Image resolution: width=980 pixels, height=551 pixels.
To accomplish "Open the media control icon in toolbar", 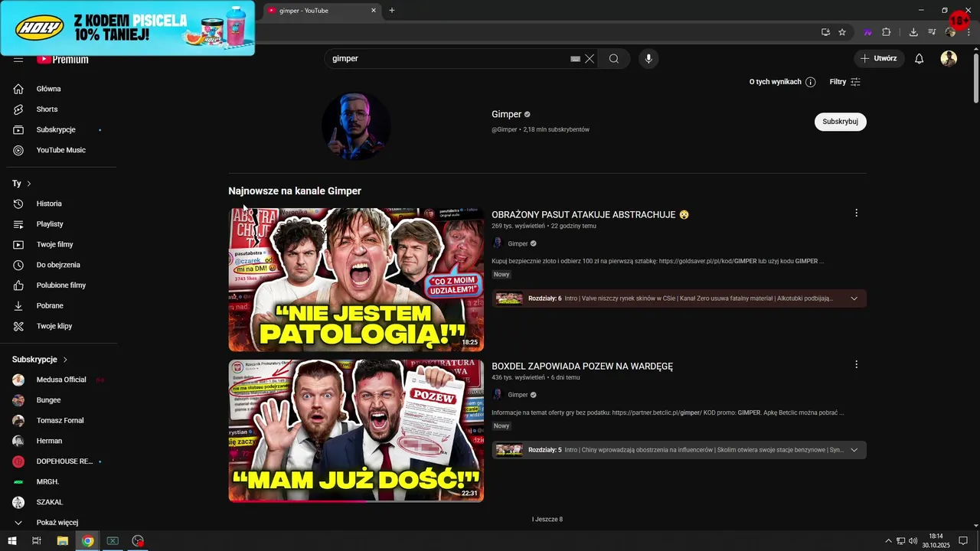I will click(932, 32).
